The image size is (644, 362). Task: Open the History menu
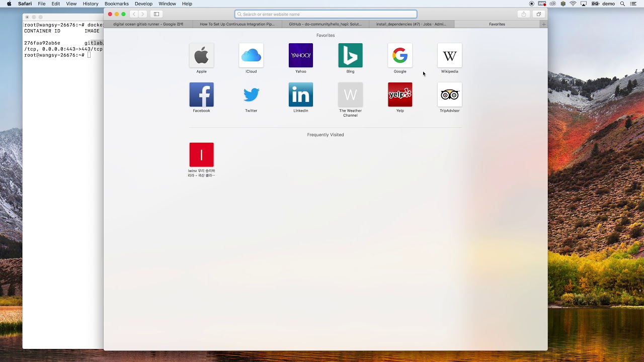tap(91, 4)
